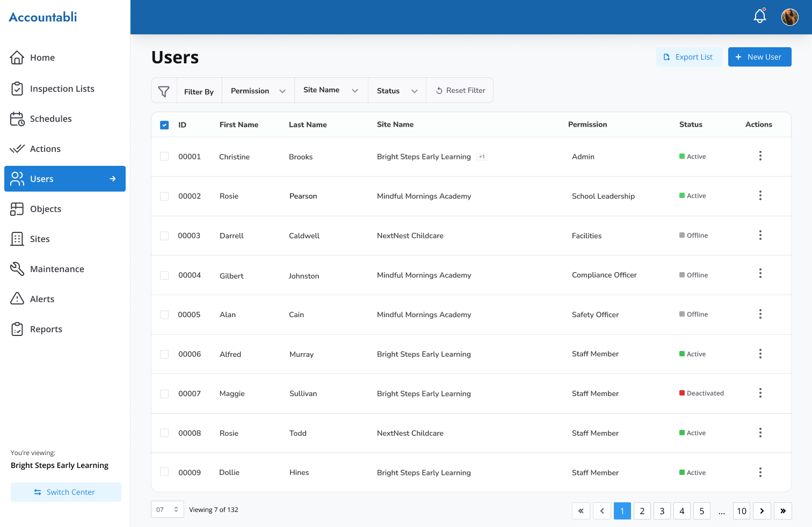812x527 pixels.
Task: Change rows-per-page stepper value 07
Action: (168, 509)
